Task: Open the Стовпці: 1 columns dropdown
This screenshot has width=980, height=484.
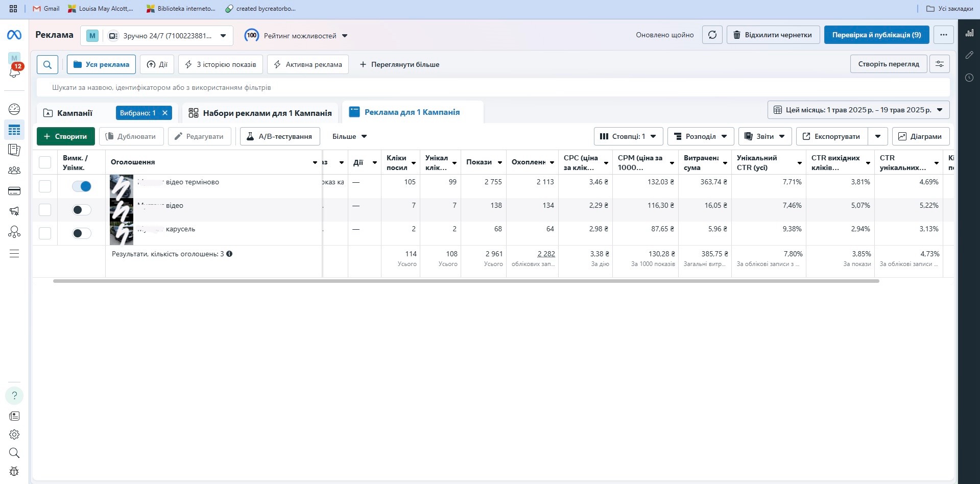Action: [628, 136]
